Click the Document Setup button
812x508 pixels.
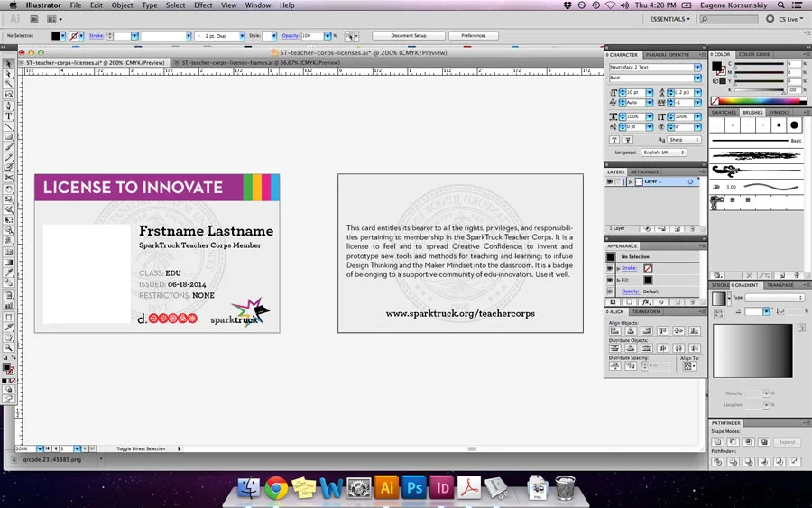(x=409, y=36)
